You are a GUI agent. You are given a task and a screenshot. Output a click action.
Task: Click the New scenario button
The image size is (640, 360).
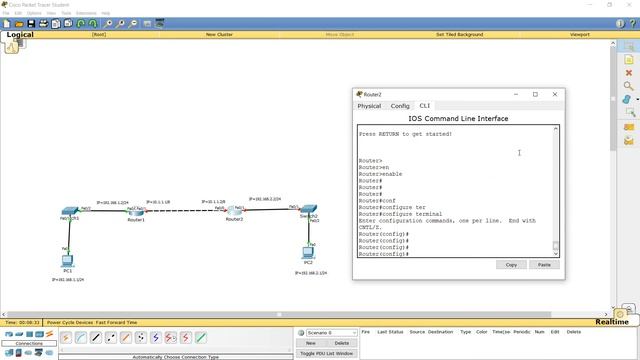coord(311,343)
